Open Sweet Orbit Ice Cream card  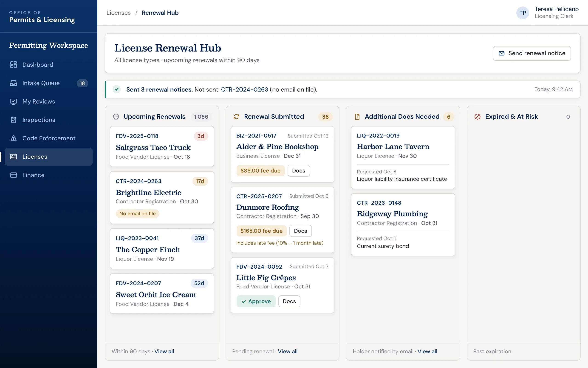coord(162,293)
